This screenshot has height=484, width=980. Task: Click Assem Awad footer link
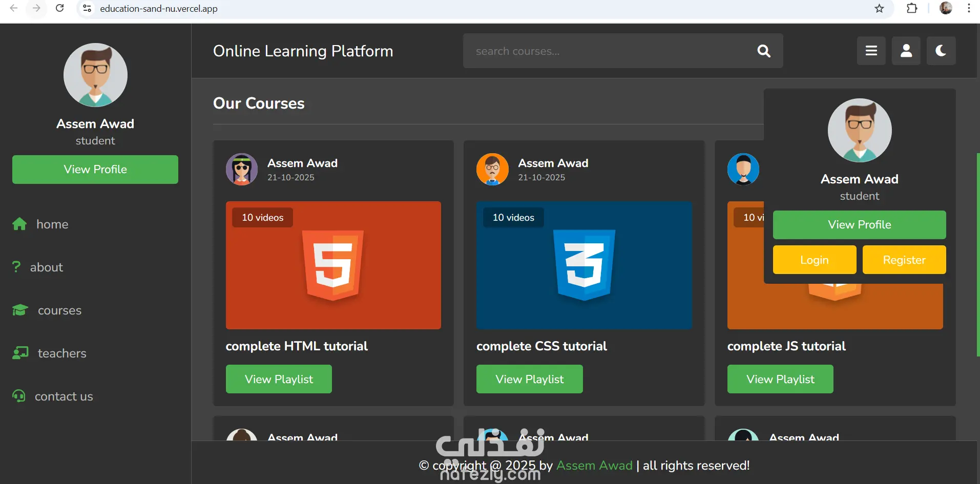[594, 465]
